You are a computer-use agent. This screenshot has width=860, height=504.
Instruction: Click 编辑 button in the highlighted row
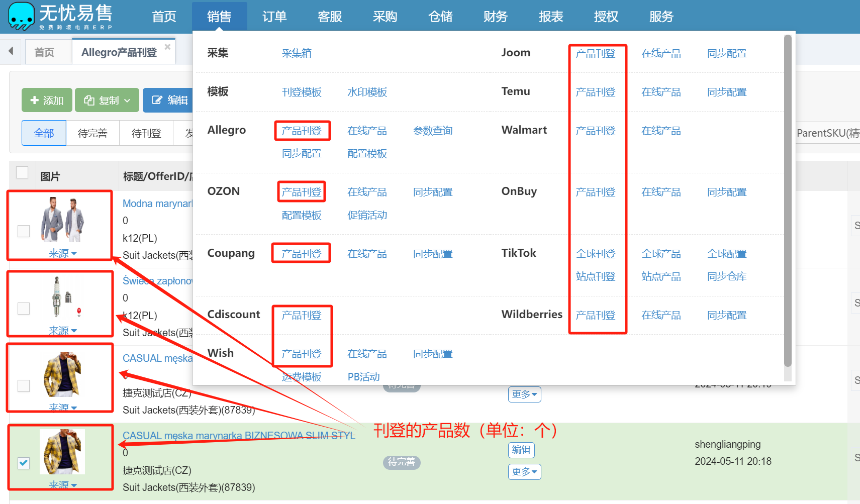tap(521, 450)
